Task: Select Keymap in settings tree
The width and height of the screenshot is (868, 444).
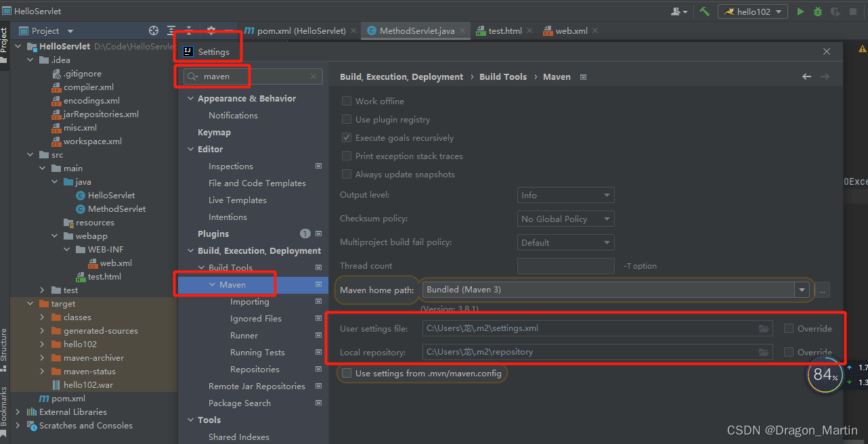Action: click(214, 132)
